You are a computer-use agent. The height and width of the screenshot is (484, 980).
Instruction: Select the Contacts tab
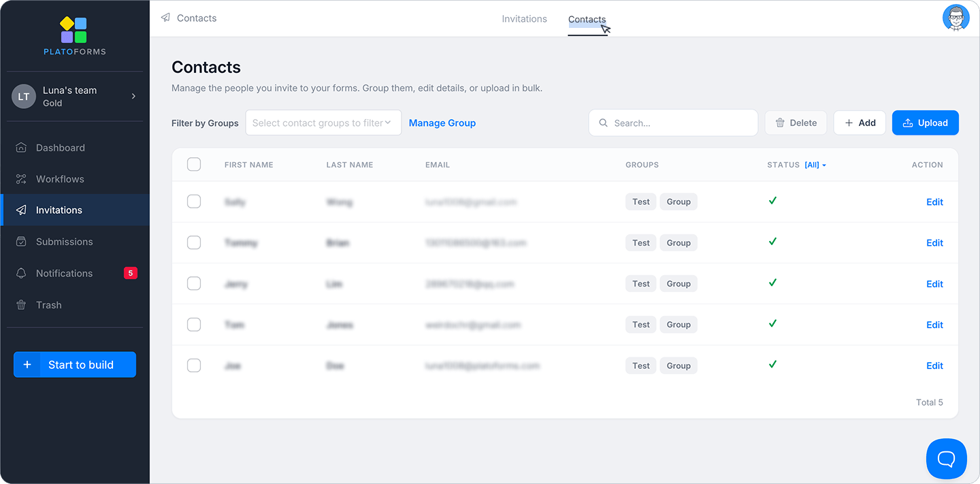(x=587, y=20)
